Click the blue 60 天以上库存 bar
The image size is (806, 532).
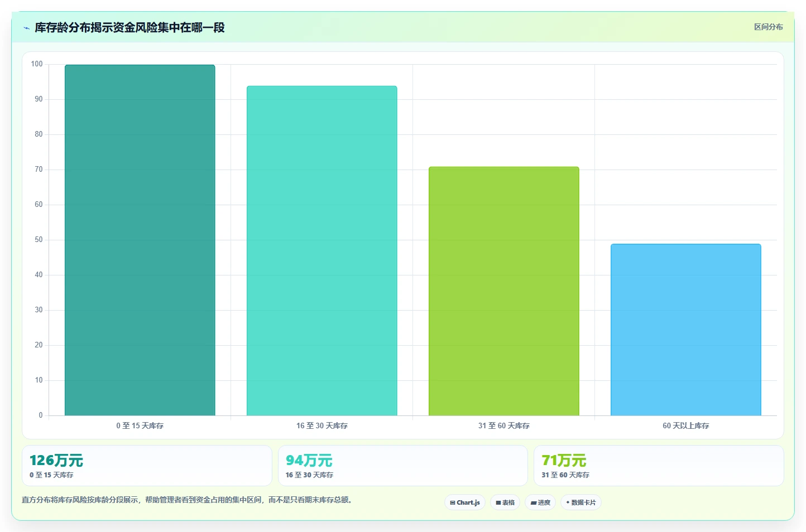(x=686, y=330)
